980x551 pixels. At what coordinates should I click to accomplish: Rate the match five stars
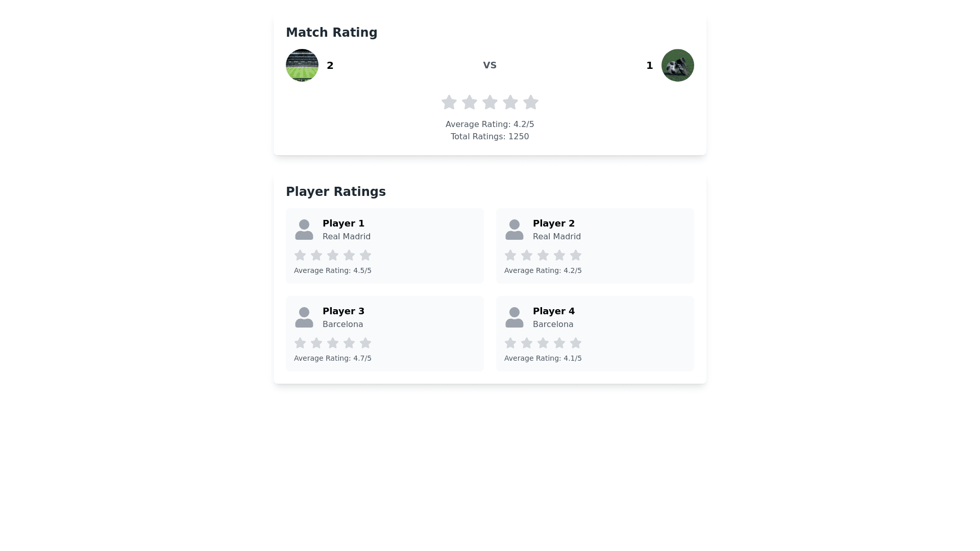click(x=531, y=103)
